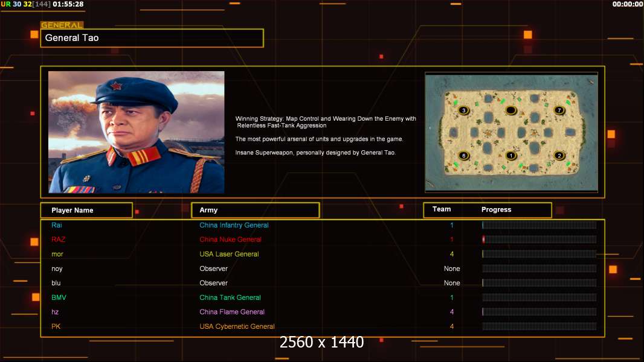Image resolution: width=644 pixels, height=362 pixels.
Task: Click General Tao's portrait image
Action: tap(137, 132)
